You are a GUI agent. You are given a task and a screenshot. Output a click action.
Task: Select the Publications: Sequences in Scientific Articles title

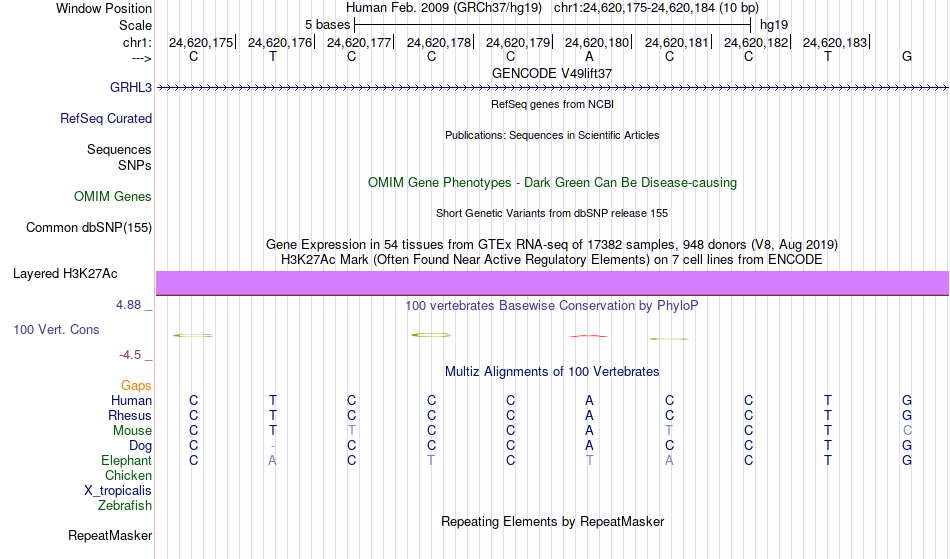[x=552, y=135]
